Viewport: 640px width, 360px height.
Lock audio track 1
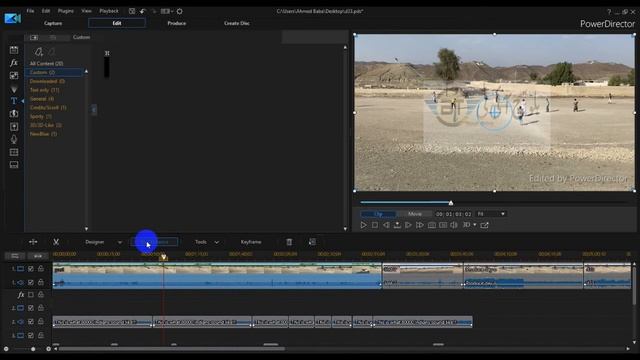(x=41, y=282)
